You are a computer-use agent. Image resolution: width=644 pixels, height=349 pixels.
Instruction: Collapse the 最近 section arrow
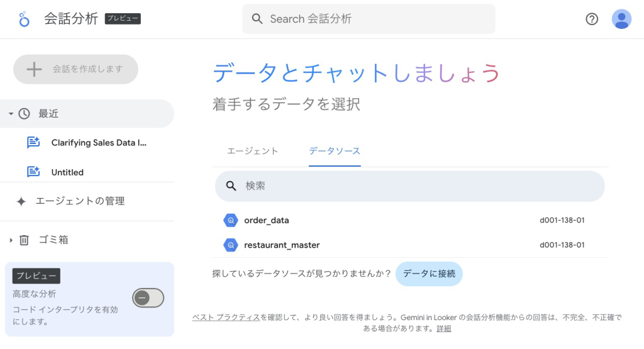11,114
